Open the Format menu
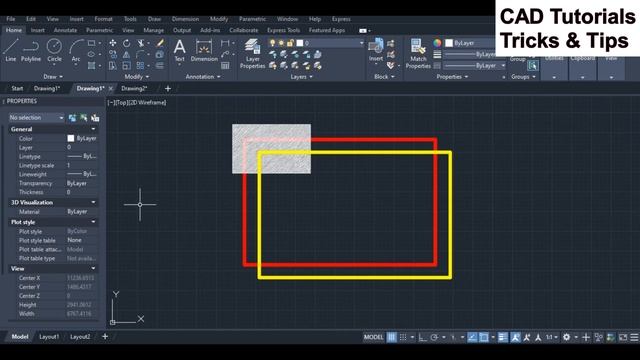 [103, 19]
